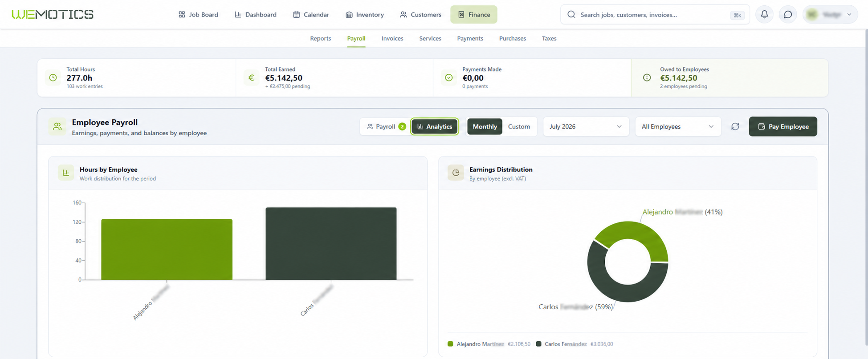Image resolution: width=868 pixels, height=359 pixels.
Task: Click the Carlos x-axis label
Action: [317, 301]
